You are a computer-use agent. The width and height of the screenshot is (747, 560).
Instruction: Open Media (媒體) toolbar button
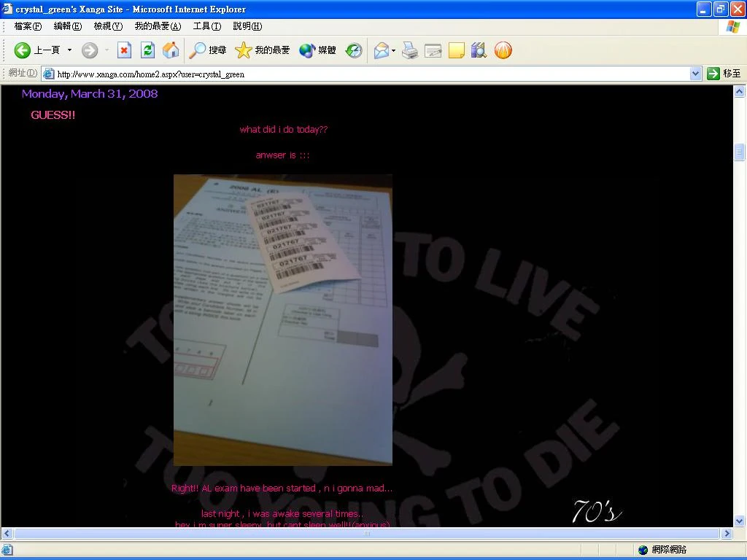point(317,50)
